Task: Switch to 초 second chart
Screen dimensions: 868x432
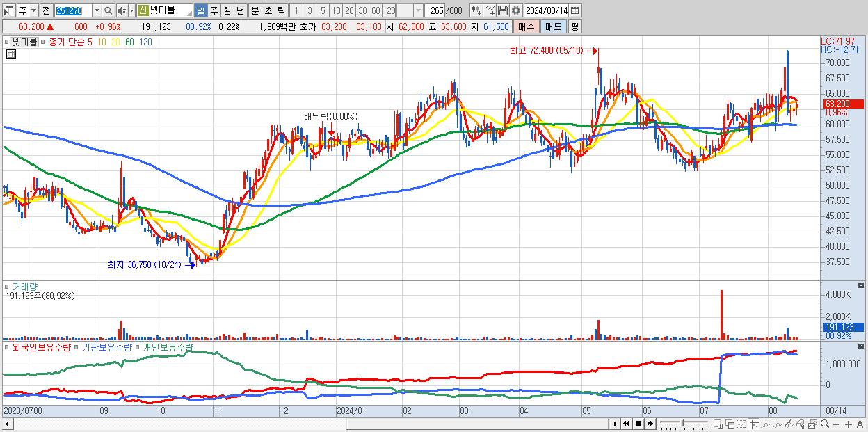Action: click(x=268, y=10)
